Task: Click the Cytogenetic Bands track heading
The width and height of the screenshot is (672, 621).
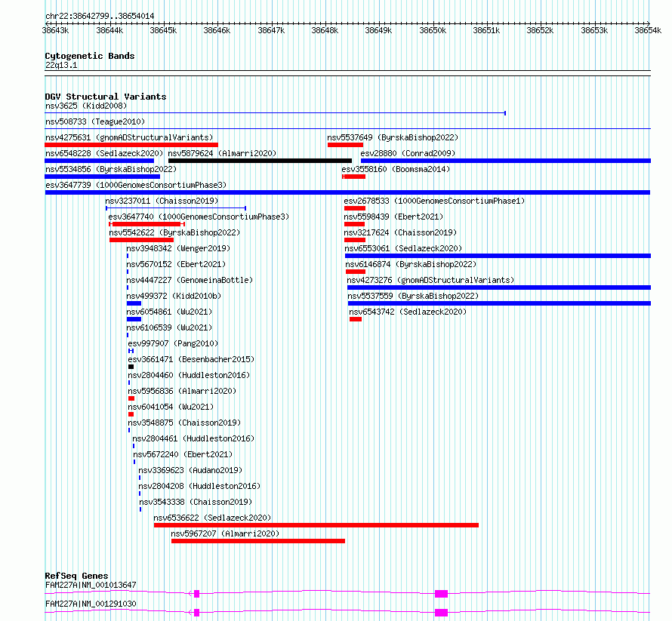Action: coord(90,56)
